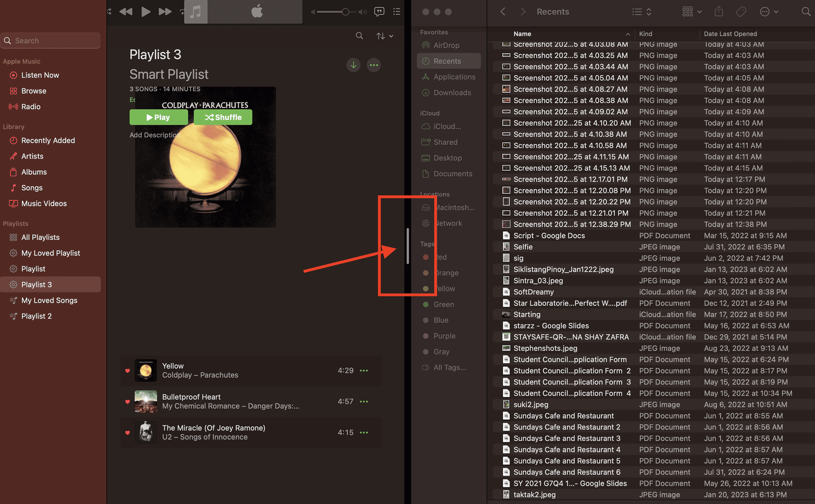The width and height of the screenshot is (815, 504).
Task: Click the Shuffle button
Action: 223,117
